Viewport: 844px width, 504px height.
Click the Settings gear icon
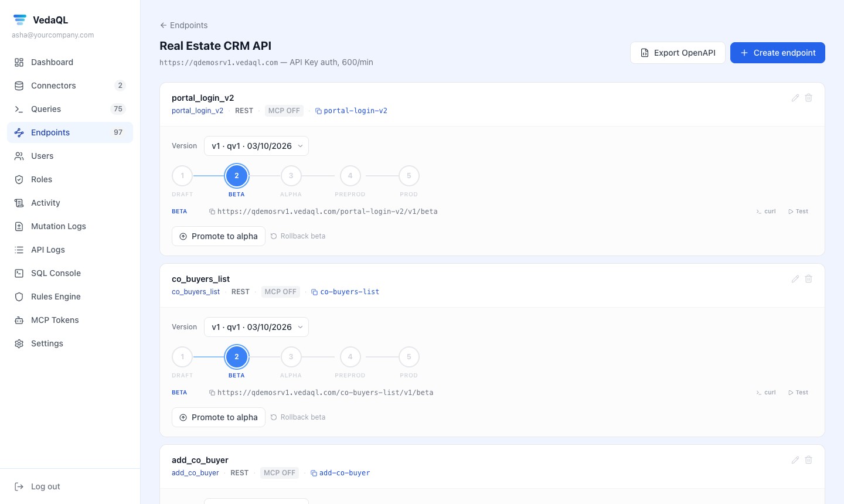19,343
